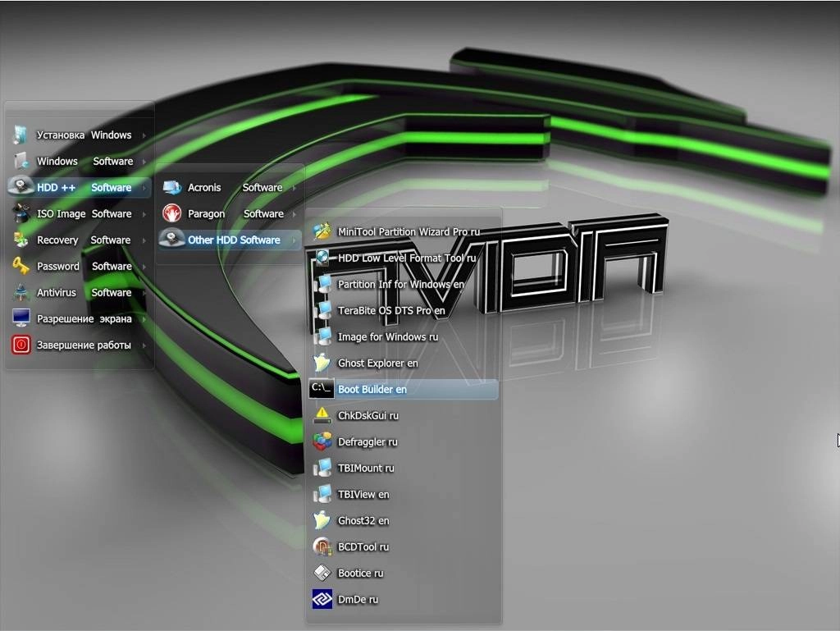Click the BCDTool icon
Viewport: 840px width, 631px height.
click(322, 546)
